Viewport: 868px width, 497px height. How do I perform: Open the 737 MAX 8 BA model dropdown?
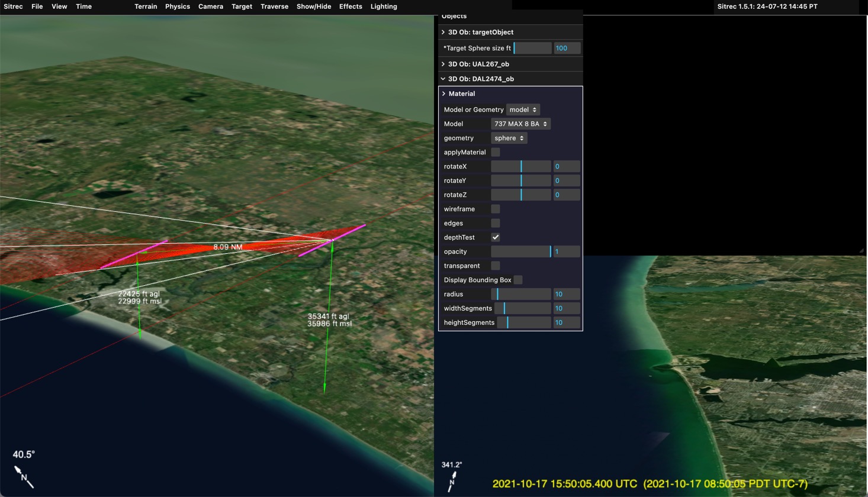pos(520,124)
